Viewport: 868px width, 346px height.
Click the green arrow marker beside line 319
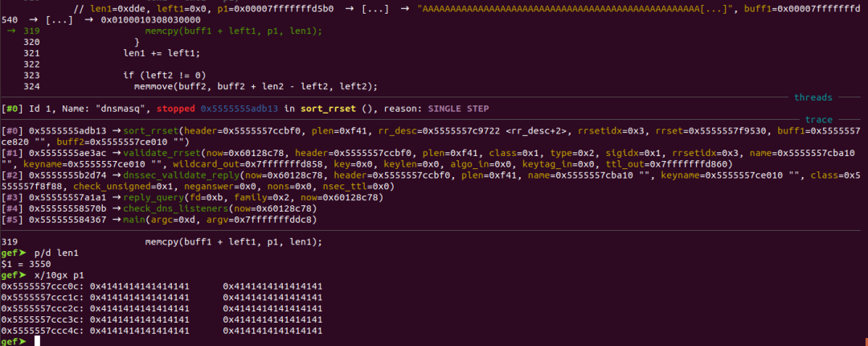click(x=12, y=31)
